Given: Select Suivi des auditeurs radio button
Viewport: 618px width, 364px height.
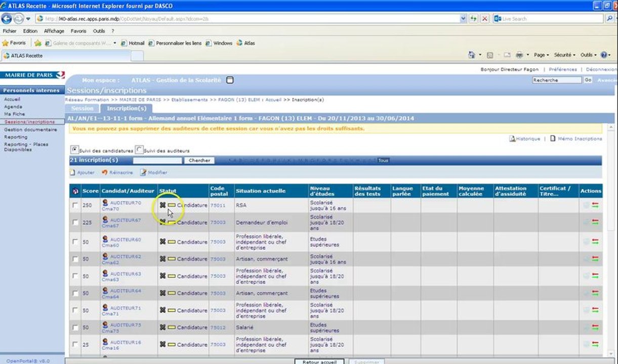Looking at the screenshot, I should 139,150.
